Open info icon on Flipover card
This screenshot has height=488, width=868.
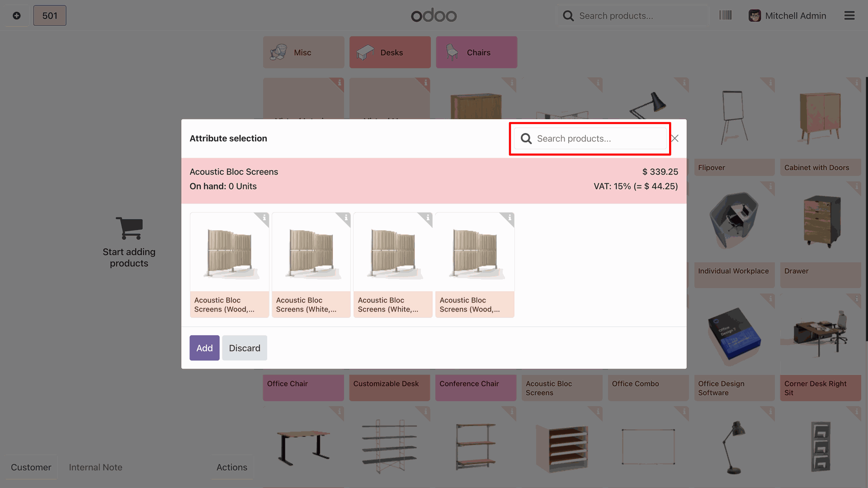(x=770, y=82)
